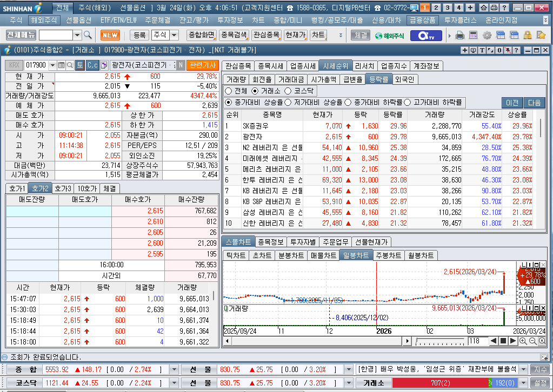Image resolution: width=553 pixels, height=392 pixels.
Task: Click the chart play-forward triangle button
Action: click(513, 341)
